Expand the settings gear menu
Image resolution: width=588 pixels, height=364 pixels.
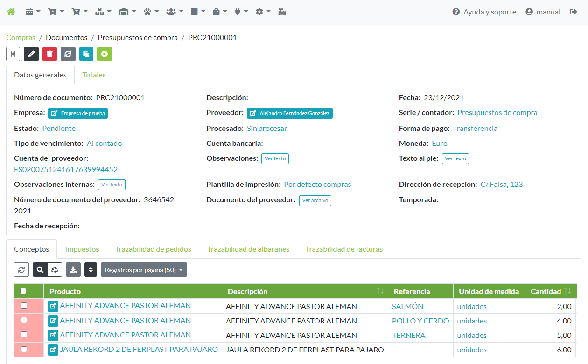(x=263, y=12)
